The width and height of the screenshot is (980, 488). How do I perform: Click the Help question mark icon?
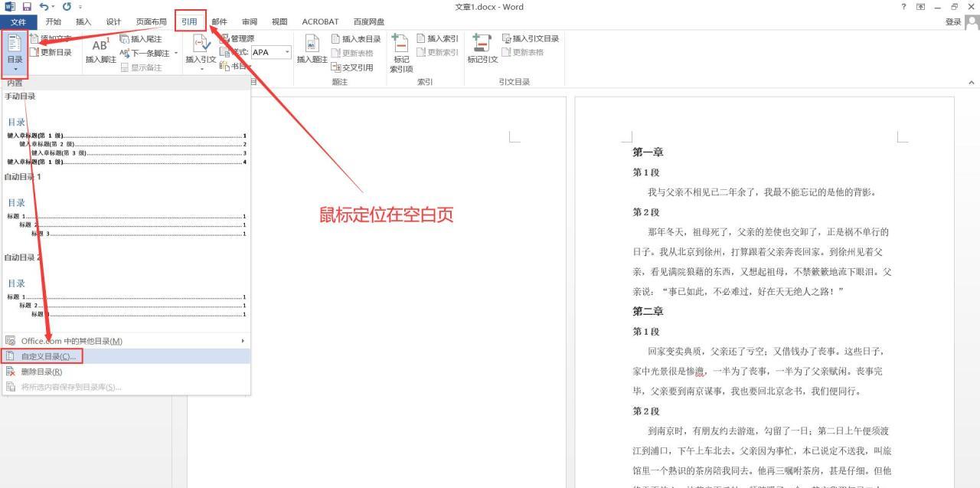pos(904,7)
